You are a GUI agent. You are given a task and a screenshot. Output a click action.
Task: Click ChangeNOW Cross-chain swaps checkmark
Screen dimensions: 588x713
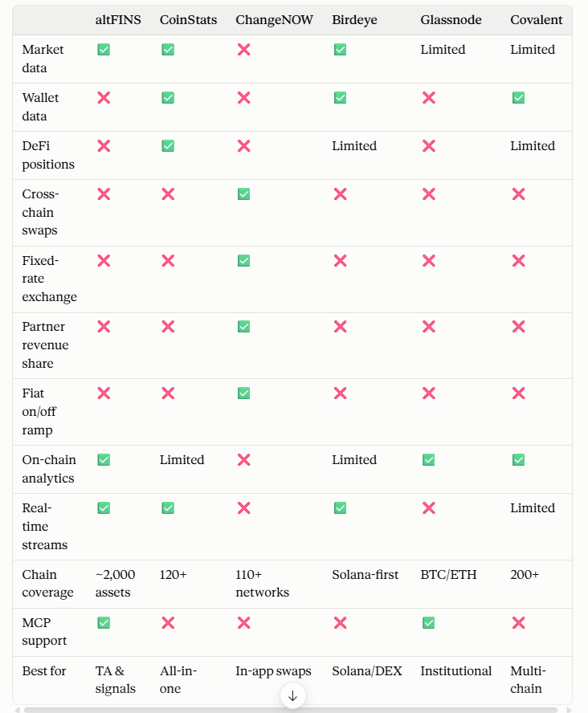243,194
